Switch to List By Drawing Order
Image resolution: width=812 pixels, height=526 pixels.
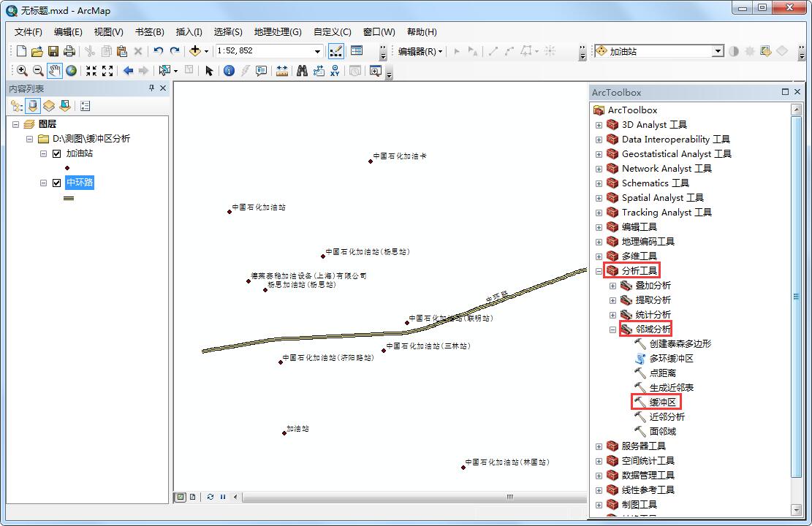[x=17, y=106]
